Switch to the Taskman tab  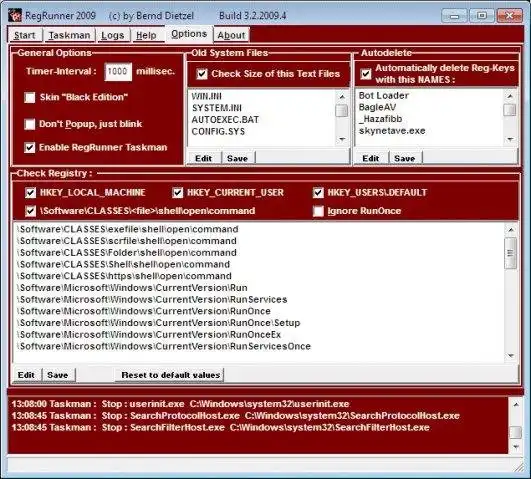pos(69,35)
